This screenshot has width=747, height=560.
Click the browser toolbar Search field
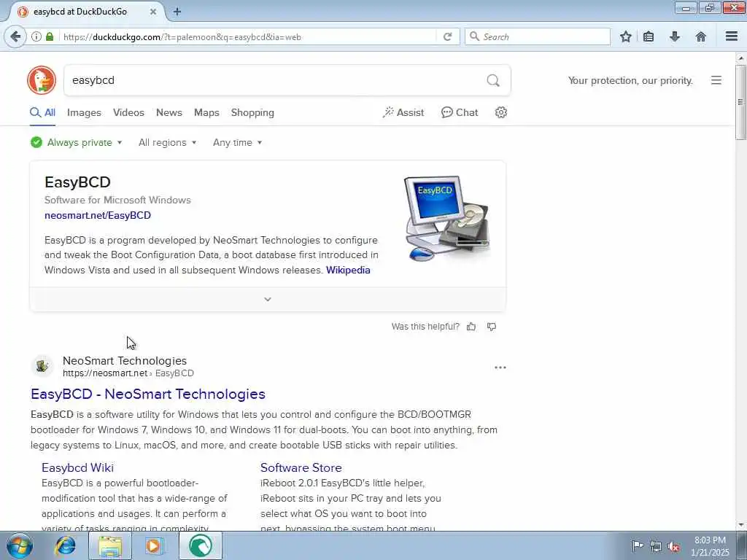coord(538,36)
